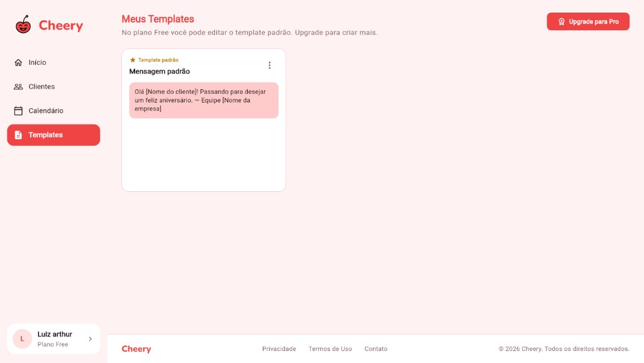This screenshot has height=363, width=644.
Task: Expand the Luiz arthur account chevron
Action: coord(91,338)
